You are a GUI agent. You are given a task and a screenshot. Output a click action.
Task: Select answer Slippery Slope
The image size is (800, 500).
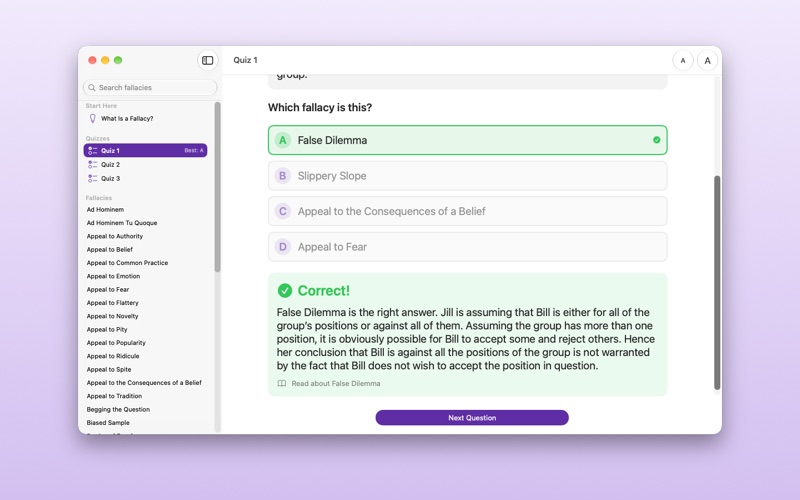(x=467, y=176)
